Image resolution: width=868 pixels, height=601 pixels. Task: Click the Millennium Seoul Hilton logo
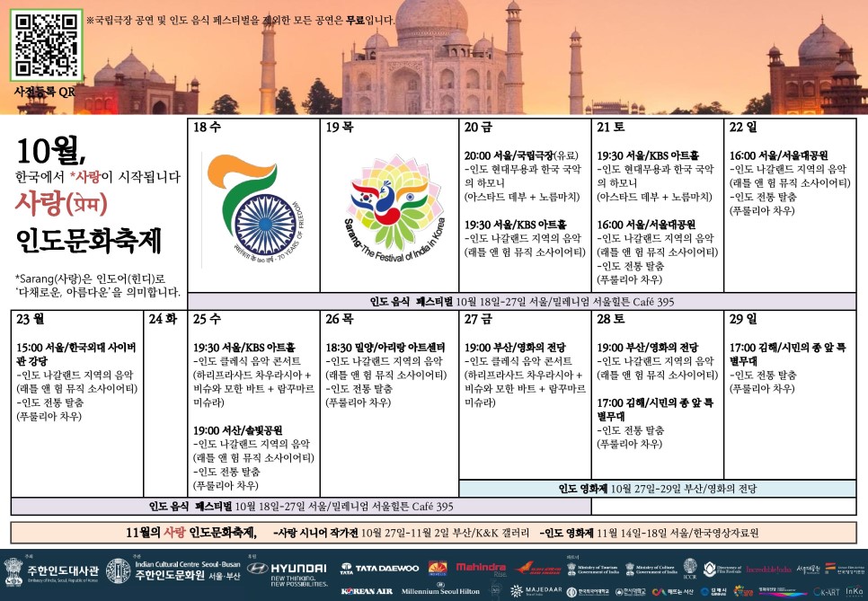pos(440,590)
